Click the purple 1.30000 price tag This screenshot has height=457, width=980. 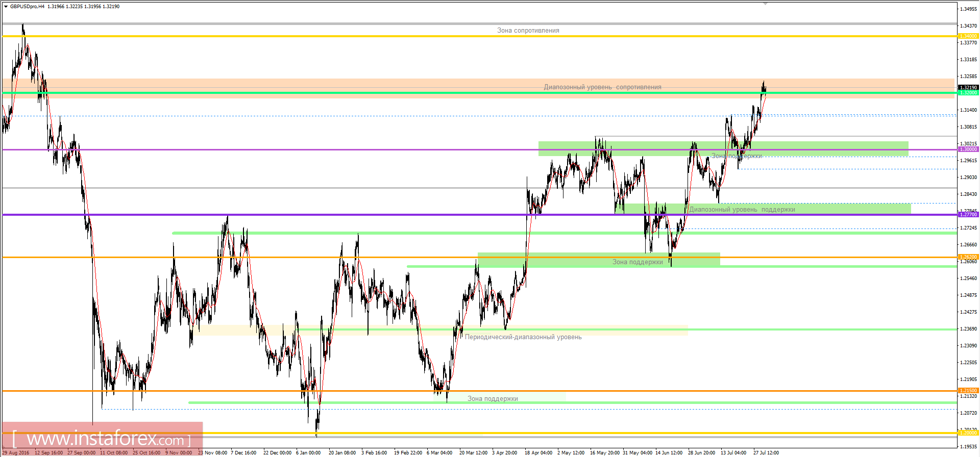click(968, 149)
